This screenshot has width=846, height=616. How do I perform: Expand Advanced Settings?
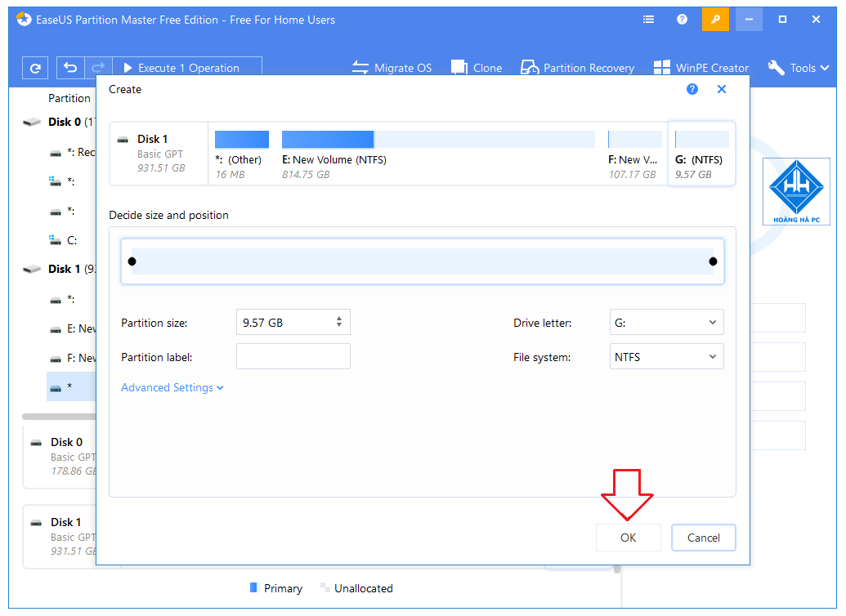pyautogui.click(x=172, y=387)
